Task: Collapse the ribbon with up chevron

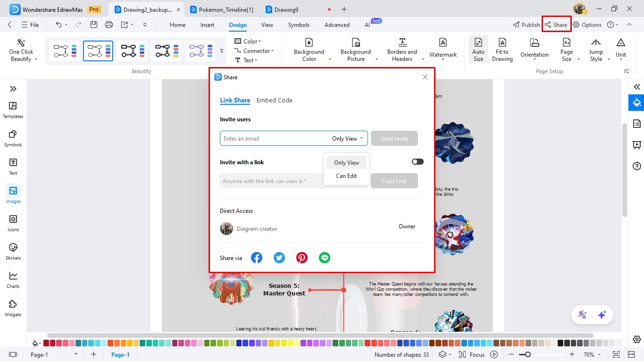Action: [x=629, y=25]
